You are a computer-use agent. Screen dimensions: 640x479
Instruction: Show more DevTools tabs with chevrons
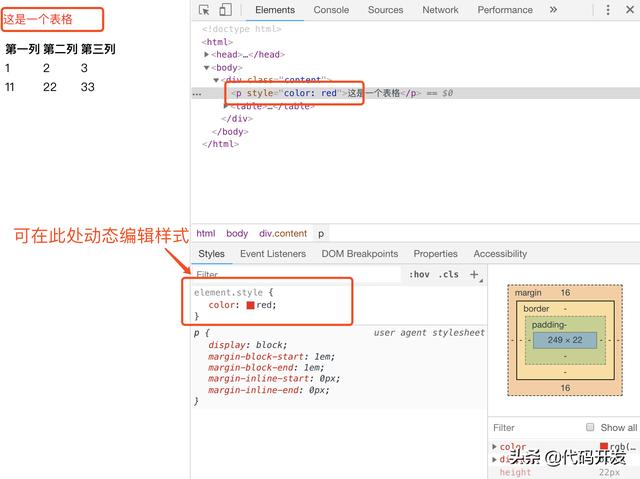(x=553, y=10)
